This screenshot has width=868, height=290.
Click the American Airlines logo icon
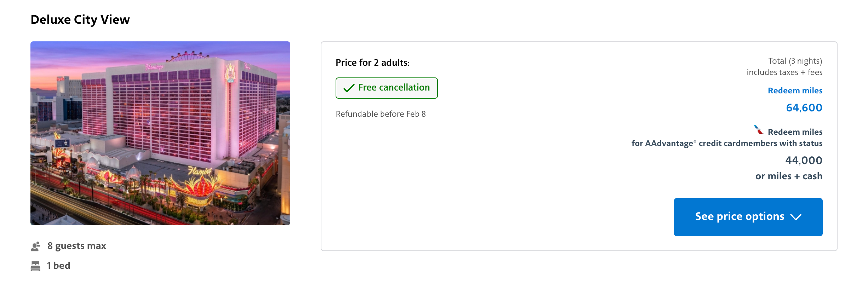(x=758, y=130)
